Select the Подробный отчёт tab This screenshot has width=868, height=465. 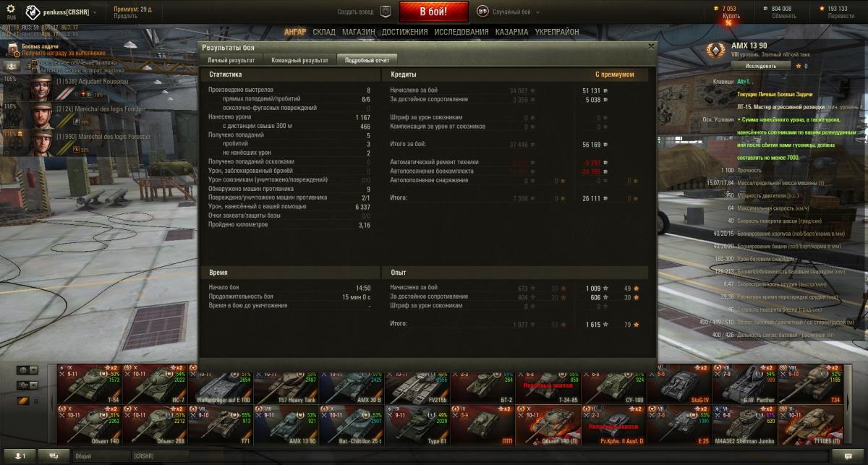[367, 60]
